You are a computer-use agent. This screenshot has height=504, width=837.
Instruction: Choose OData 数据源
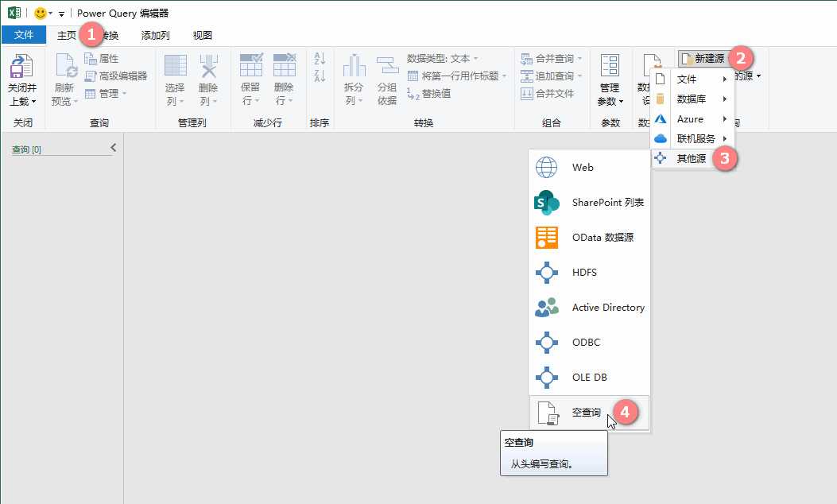[589, 237]
